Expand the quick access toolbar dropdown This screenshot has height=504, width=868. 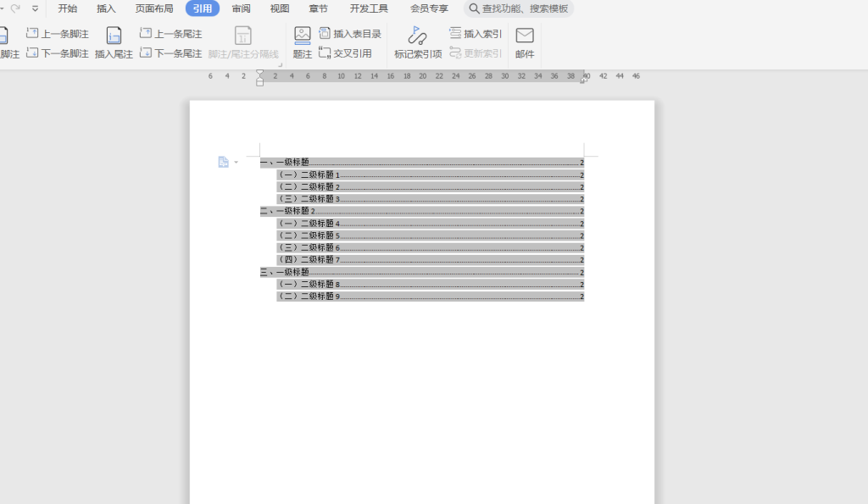34,8
